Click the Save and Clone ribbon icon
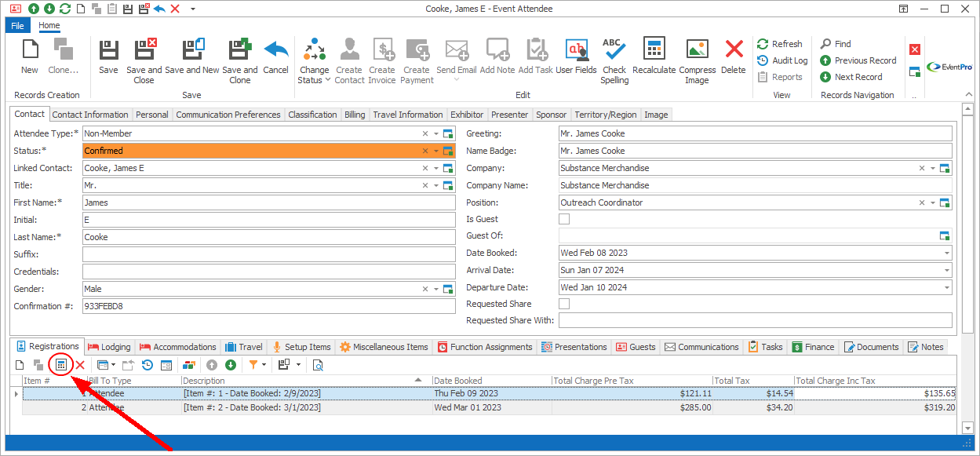Screen dimensions: 980x456 pos(240,50)
